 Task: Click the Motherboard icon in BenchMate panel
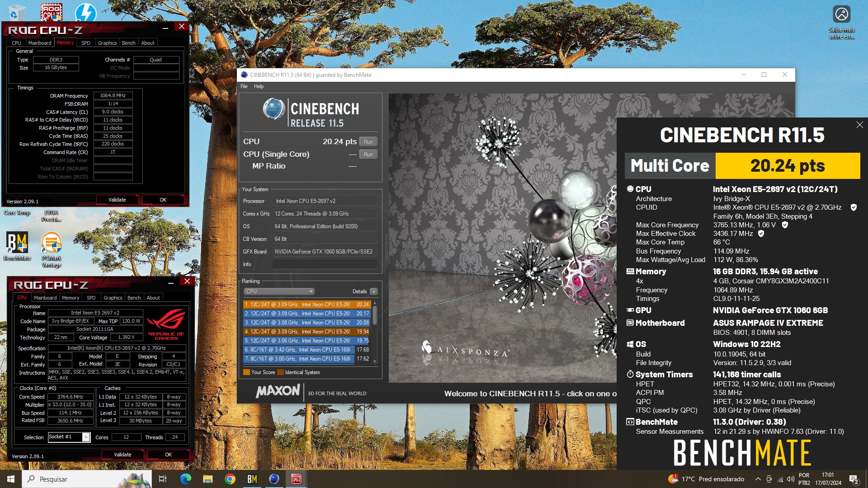coord(630,323)
